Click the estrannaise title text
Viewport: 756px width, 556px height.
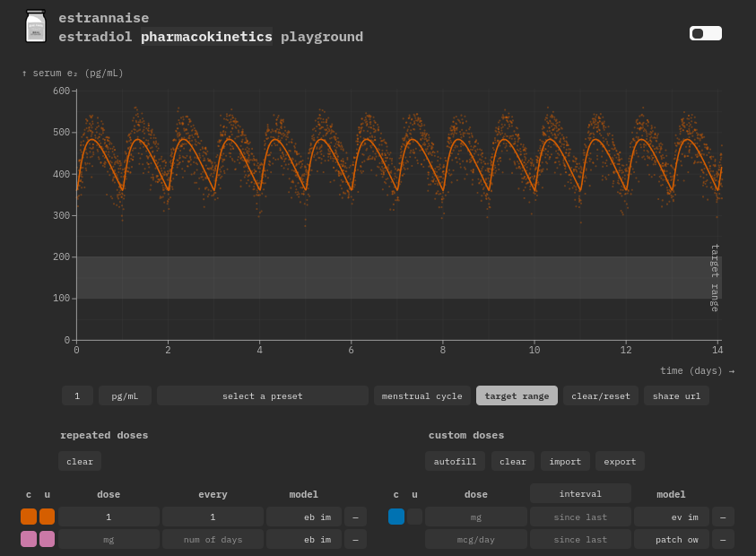pyautogui.click(x=104, y=18)
